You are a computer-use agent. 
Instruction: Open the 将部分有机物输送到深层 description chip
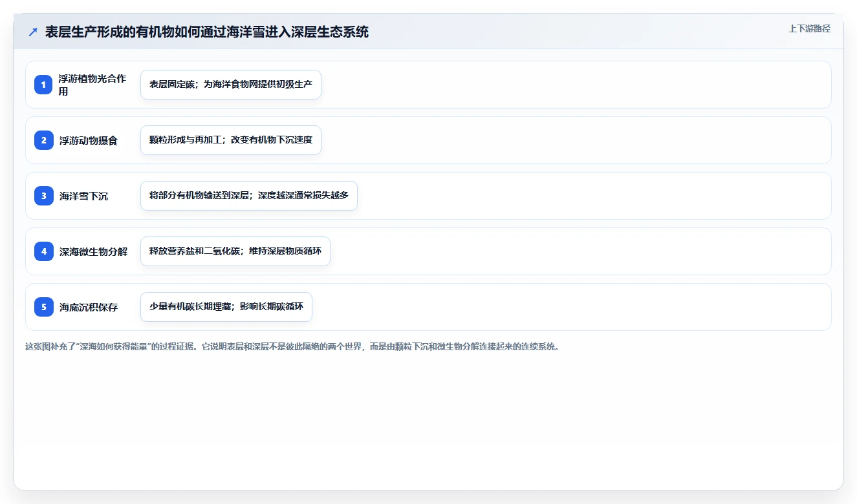tap(249, 196)
